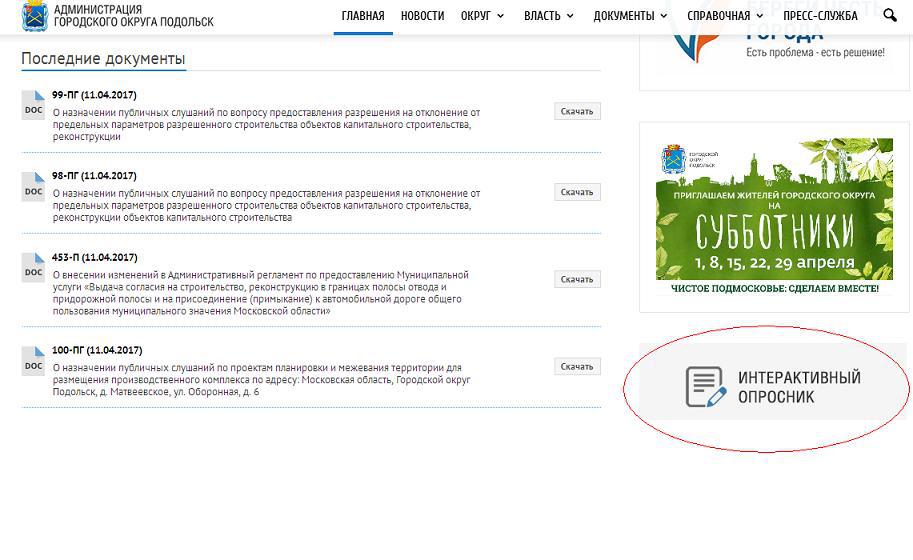Viewport: 913px width, 560px height.
Task: Expand the Власть dropdown menu
Action: tap(549, 16)
